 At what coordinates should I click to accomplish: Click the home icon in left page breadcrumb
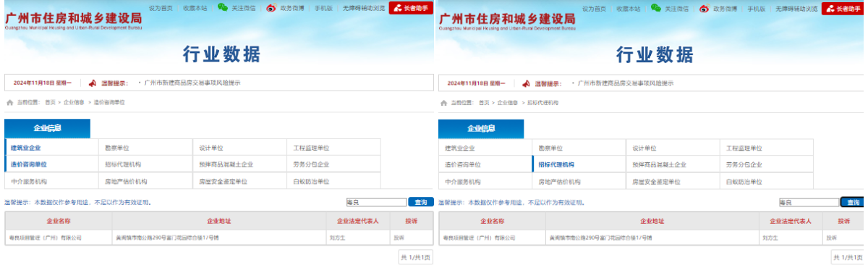9,103
